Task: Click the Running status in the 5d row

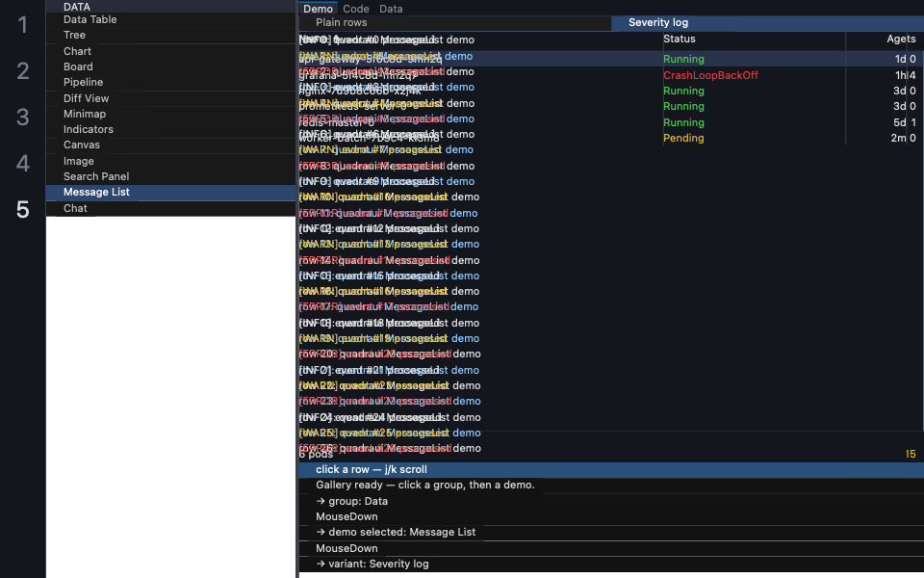Action: point(683,122)
